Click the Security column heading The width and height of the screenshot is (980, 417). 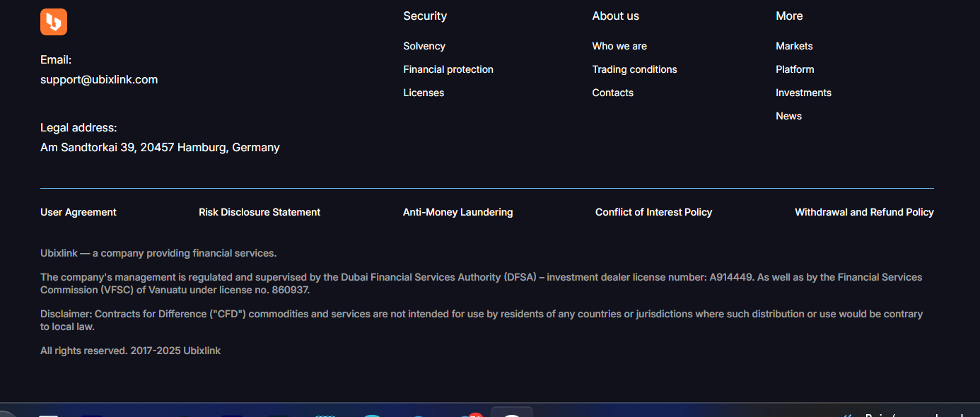tap(425, 16)
